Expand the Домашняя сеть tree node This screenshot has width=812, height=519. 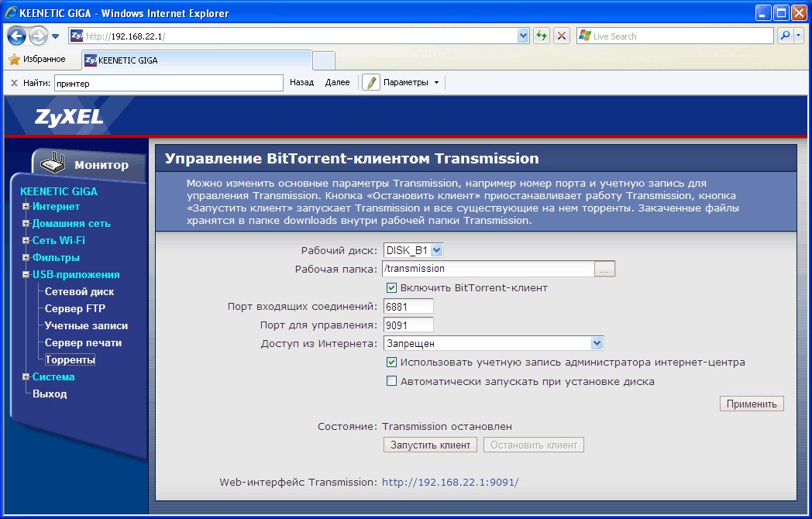[26, 224]
